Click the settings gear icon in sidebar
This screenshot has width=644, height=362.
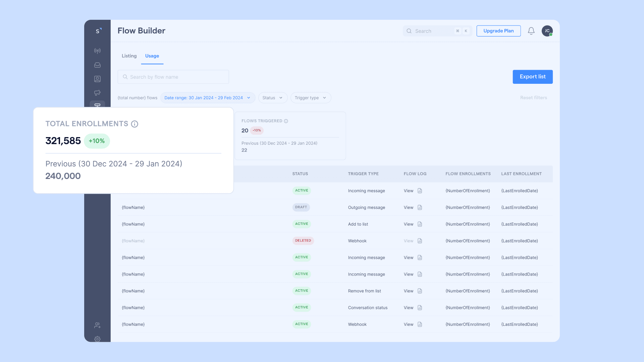point(97,339)
